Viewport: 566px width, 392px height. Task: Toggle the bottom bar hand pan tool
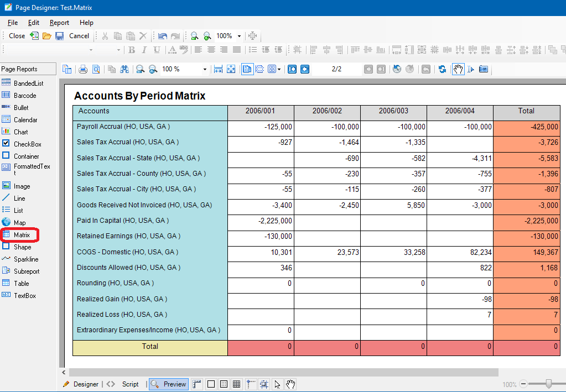coord(290,384)
